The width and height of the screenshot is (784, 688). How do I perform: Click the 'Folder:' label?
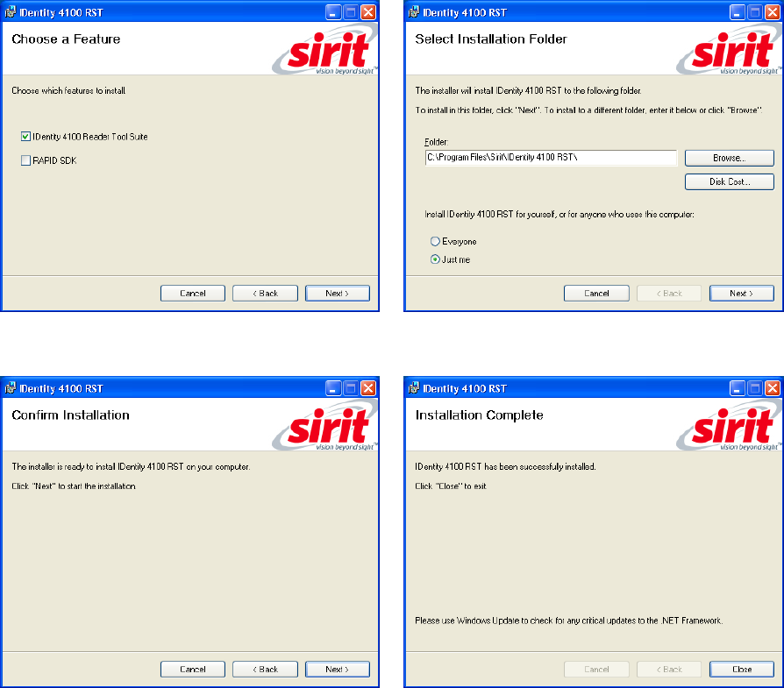pos(437,142)
